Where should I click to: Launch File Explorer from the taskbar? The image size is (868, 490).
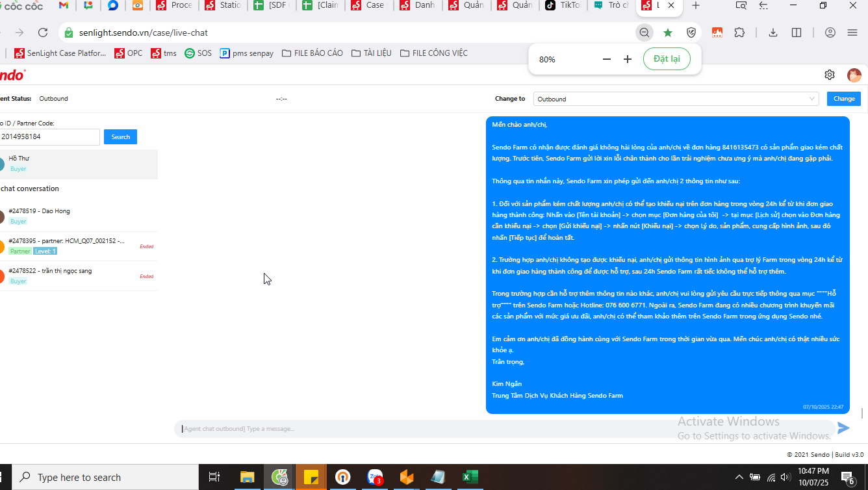(248, 478)
